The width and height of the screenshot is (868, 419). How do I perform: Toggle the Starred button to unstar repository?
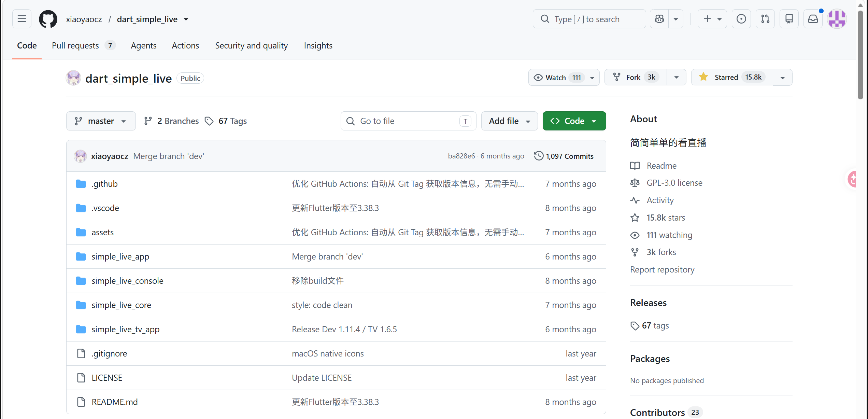[x=732, y=78]
